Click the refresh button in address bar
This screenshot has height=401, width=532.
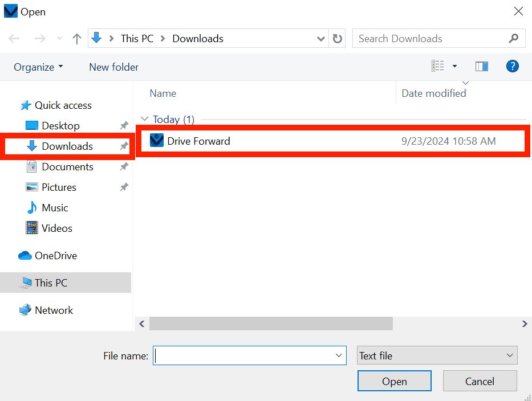point(338,39)
